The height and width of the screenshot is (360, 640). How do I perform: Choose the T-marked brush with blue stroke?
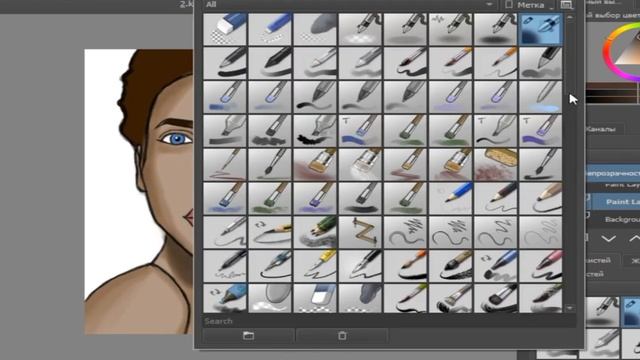coord(360,131)
